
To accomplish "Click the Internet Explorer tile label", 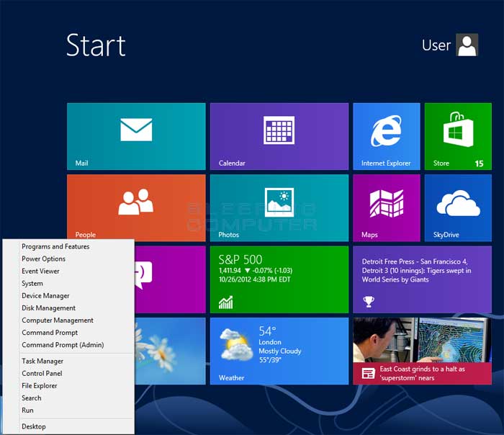I will tap(386, 163).
